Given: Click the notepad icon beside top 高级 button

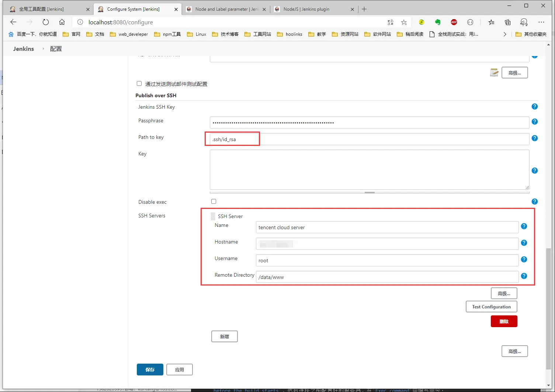Looking at the screenshot, I should 494,73.
